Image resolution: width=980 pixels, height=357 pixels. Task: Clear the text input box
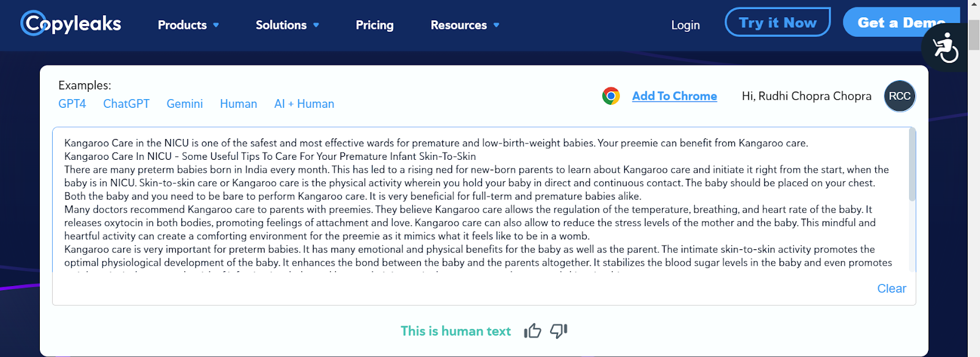pos(891,288)
